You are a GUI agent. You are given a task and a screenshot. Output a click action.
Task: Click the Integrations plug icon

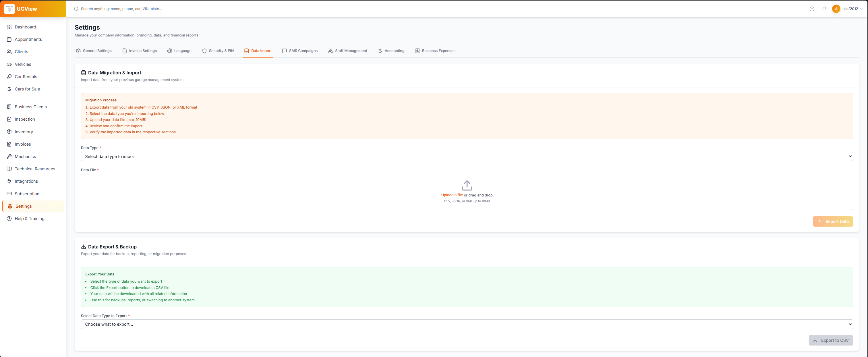[9, 181]
